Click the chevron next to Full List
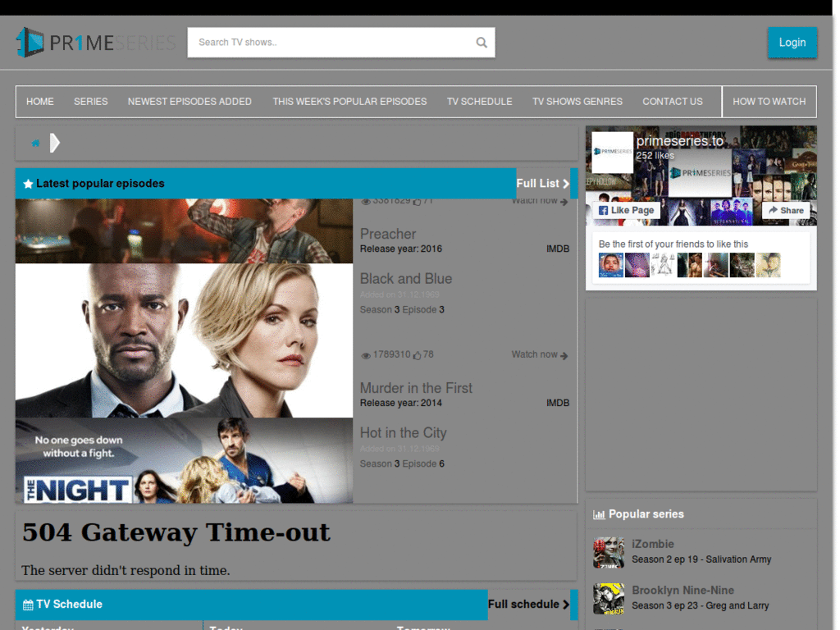The width and height of the screenshot is (840, 630). pyautogui.click(x=566, y=184)
